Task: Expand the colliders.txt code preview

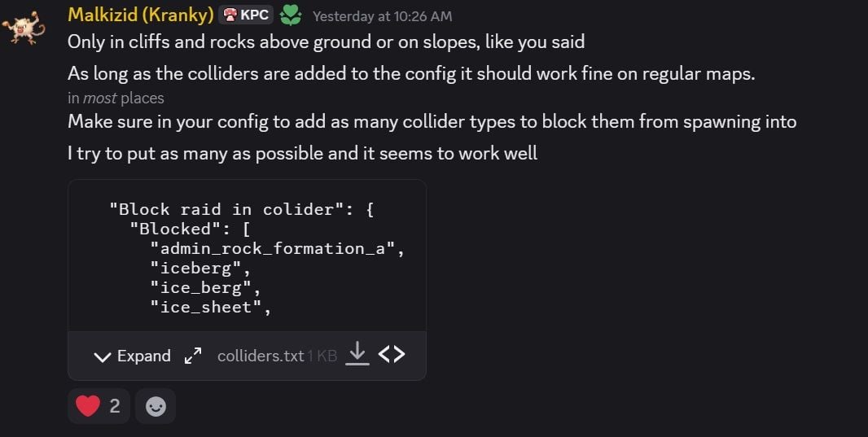Action: (x=132, y=356)
